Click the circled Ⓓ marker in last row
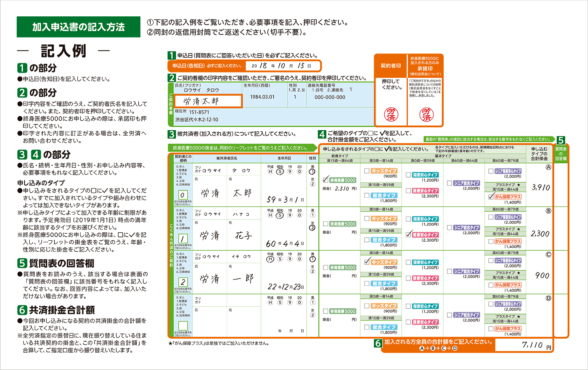 pos(548,298)
